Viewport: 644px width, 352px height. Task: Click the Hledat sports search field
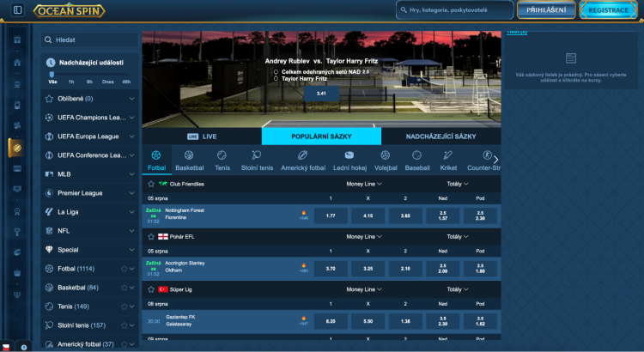tap(89, 39)
